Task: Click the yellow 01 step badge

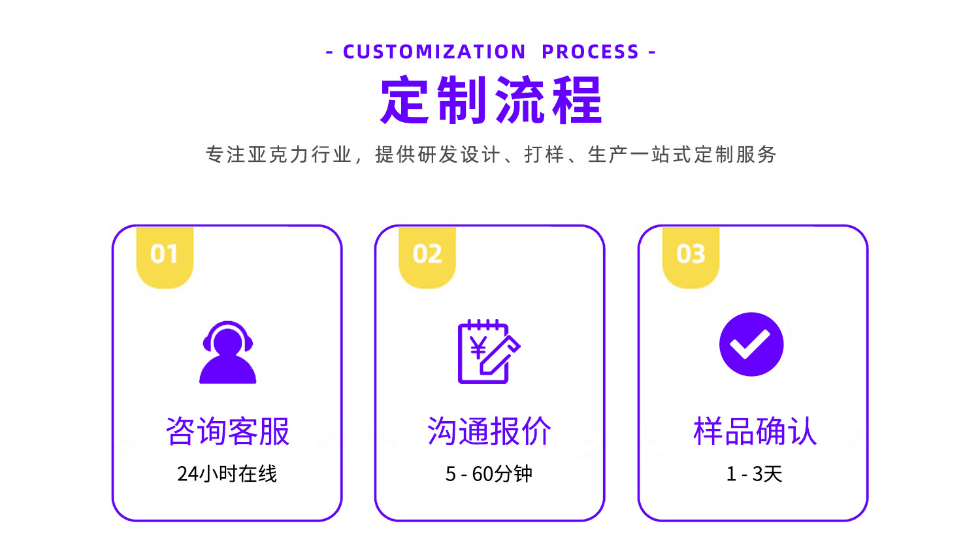Action: coord(165,255)
